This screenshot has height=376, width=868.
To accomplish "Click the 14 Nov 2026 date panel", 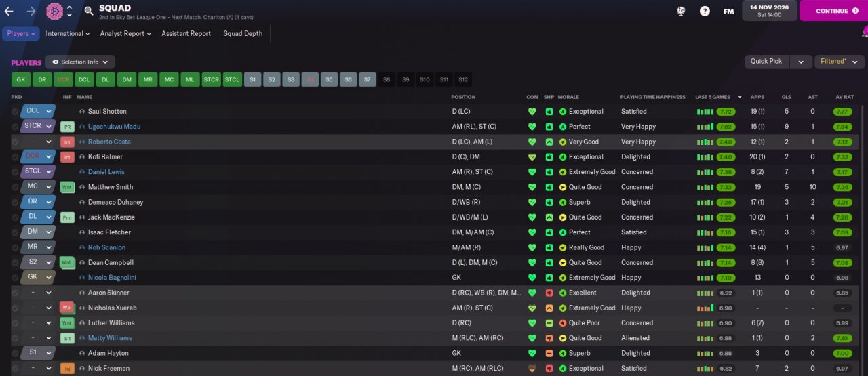I will (x=769, y=11).
